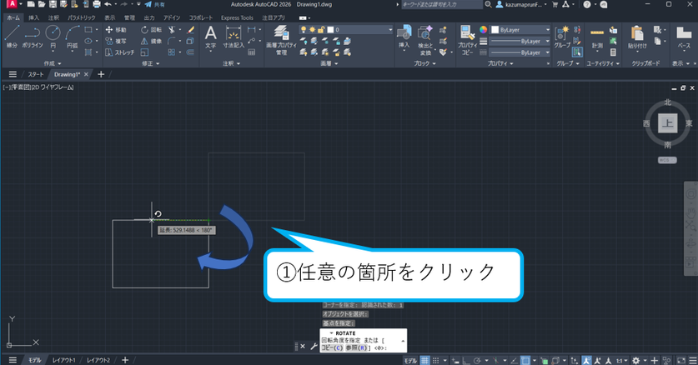Click the Copy (コピー(C)) option in command line

coord(332,348)
